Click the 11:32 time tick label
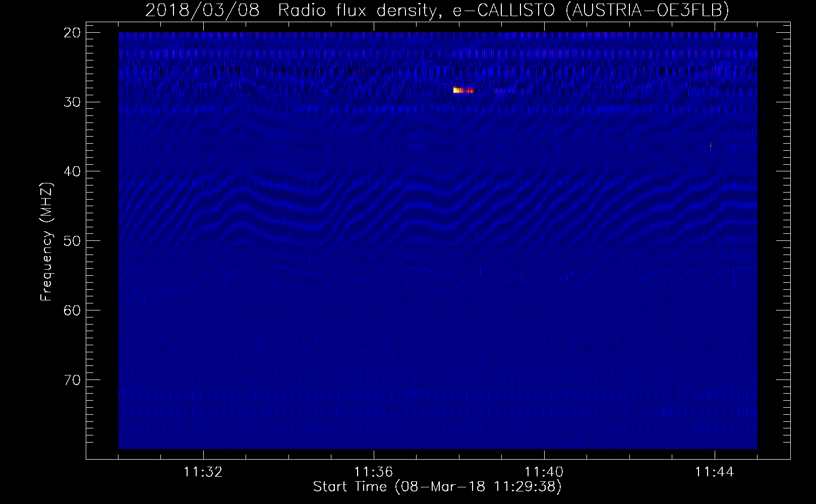This screenshot has height=504, width=816. 203,472
